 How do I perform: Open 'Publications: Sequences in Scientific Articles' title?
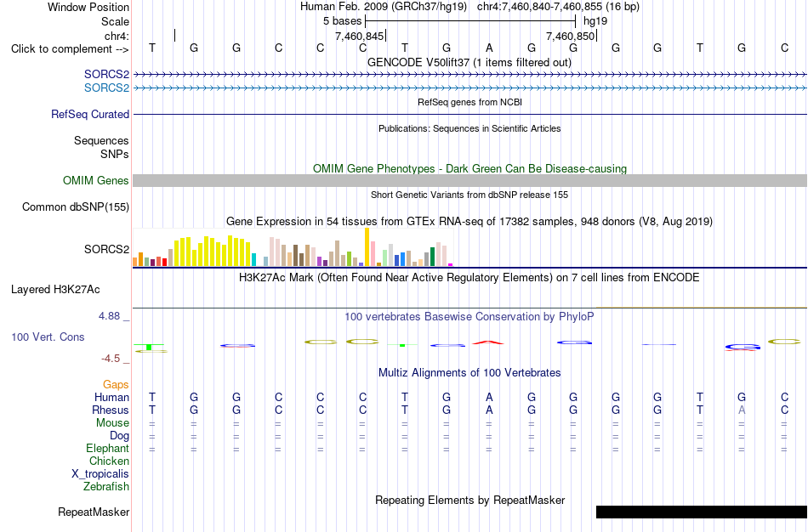pos(469,128)
